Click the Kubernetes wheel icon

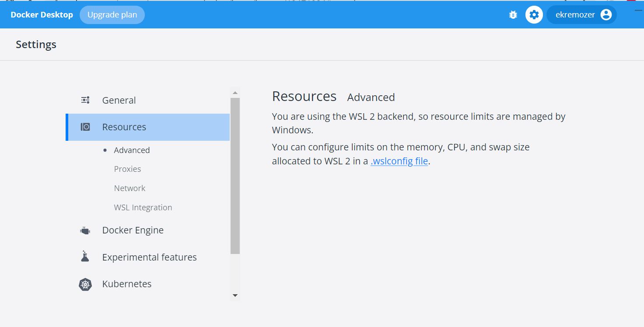[85, 285]
